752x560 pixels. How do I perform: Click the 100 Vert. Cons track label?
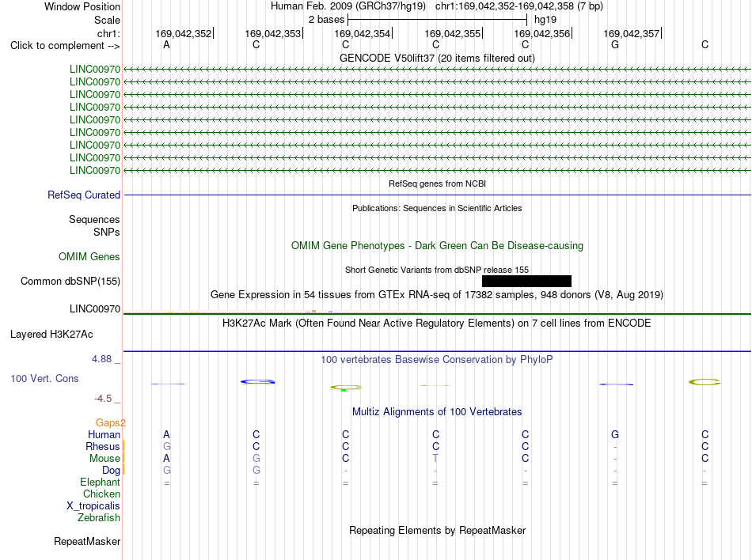coord(44,378)
